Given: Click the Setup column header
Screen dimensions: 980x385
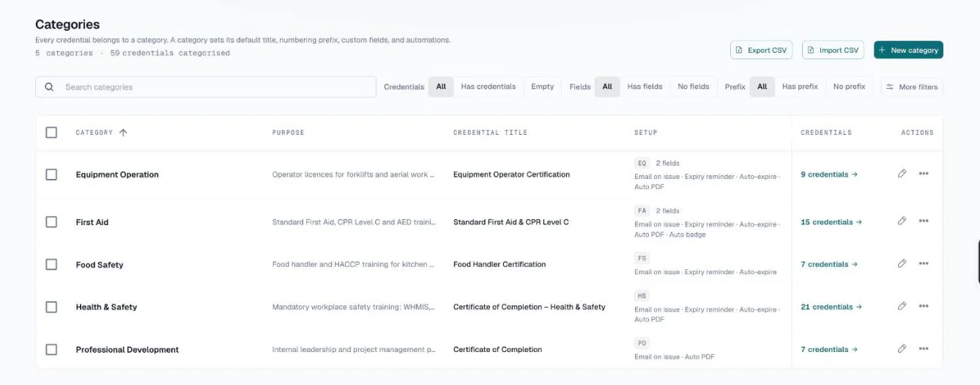Looking at the screenshot, I should (x=645, y=133).
